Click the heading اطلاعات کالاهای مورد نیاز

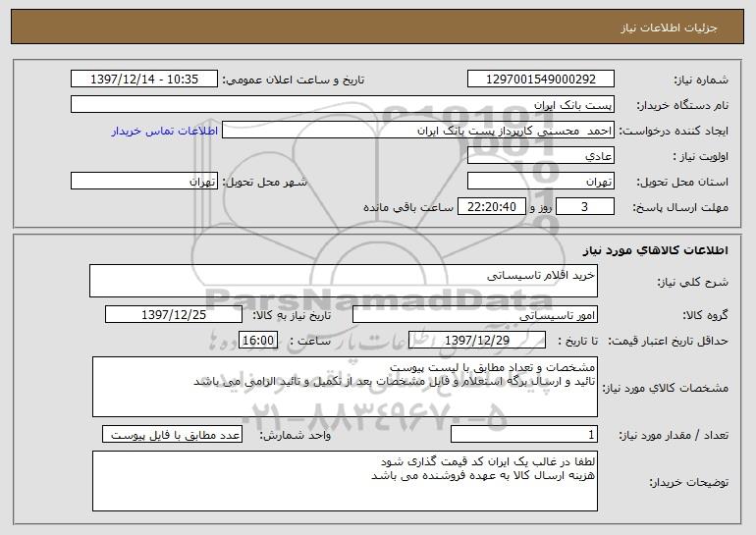point(655,250)
